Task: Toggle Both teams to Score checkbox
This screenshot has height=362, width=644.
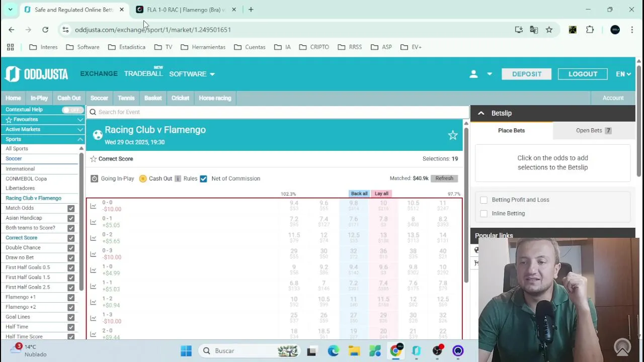Action: pos(71,228)
